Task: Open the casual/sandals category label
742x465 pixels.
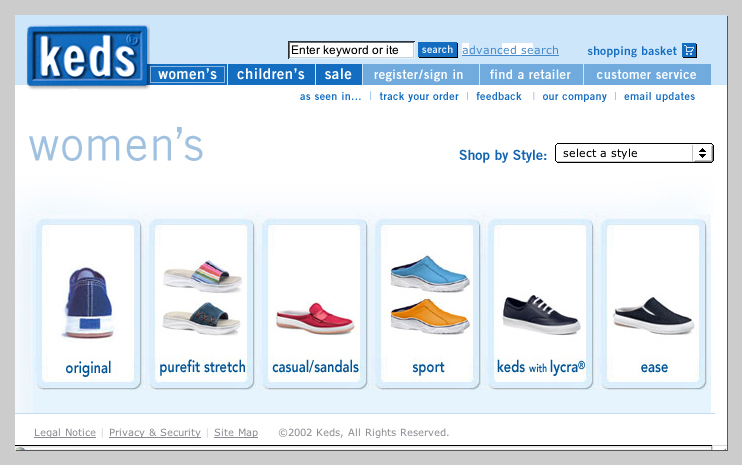Action: (315, 367)
